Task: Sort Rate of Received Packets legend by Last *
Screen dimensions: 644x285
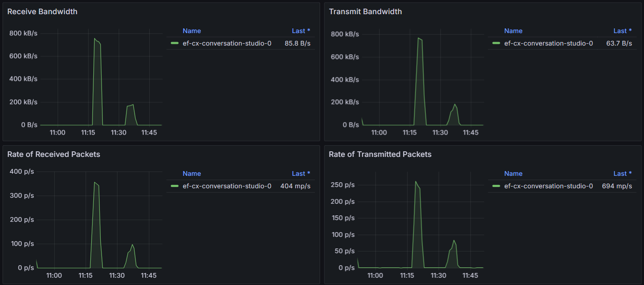Action: (x=301, y=174)
